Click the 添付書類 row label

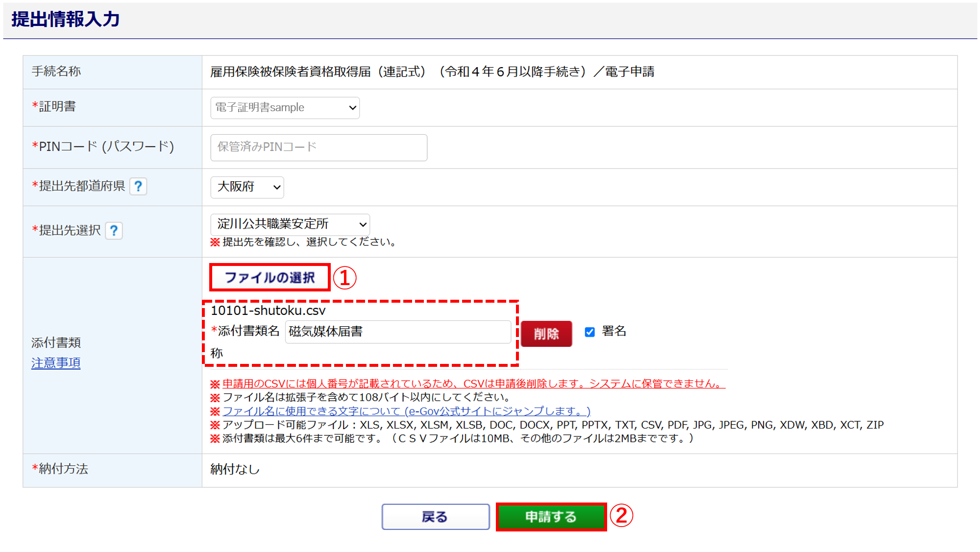(56, 342)
